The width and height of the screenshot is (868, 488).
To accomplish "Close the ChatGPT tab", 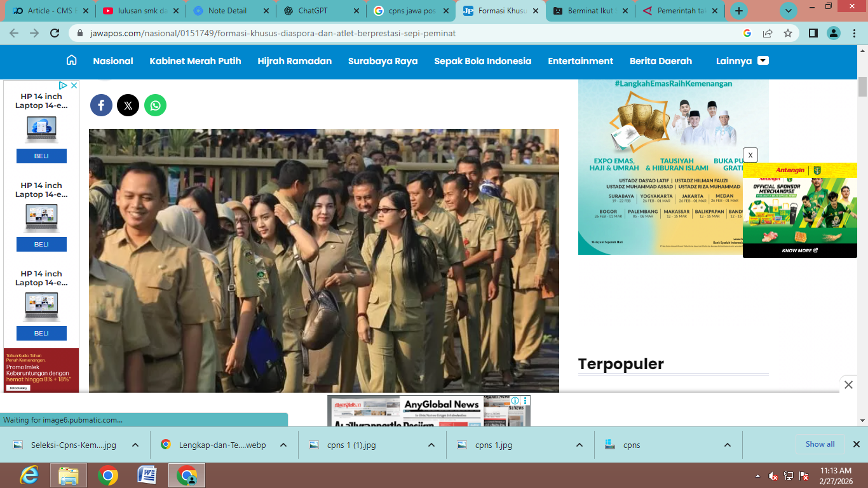I will 355,11.
